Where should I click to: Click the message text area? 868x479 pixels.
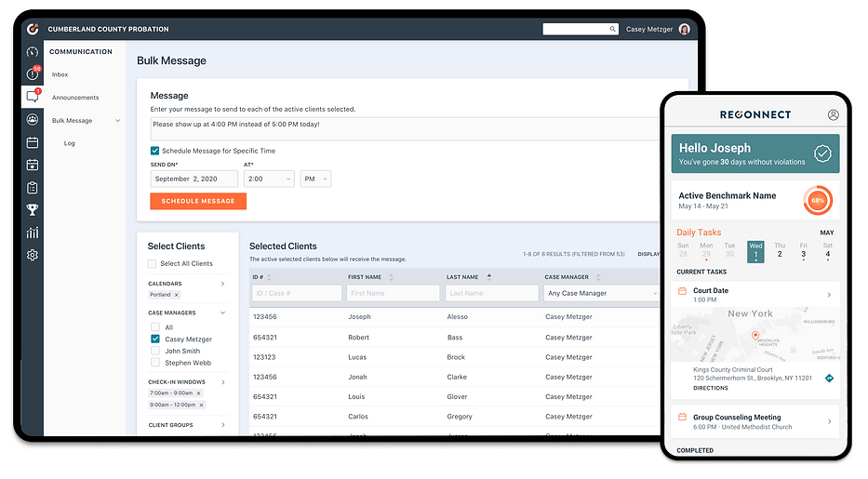point(406,128)
